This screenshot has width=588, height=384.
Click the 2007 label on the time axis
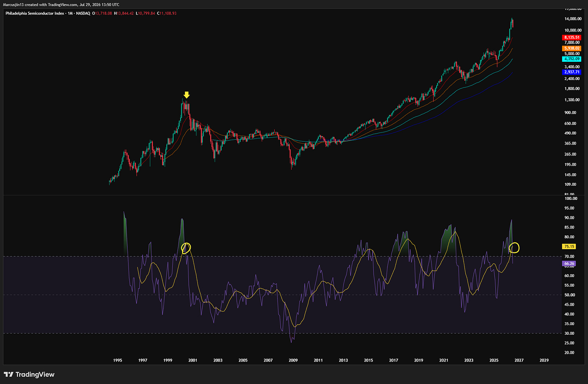[x=268, y=360]
